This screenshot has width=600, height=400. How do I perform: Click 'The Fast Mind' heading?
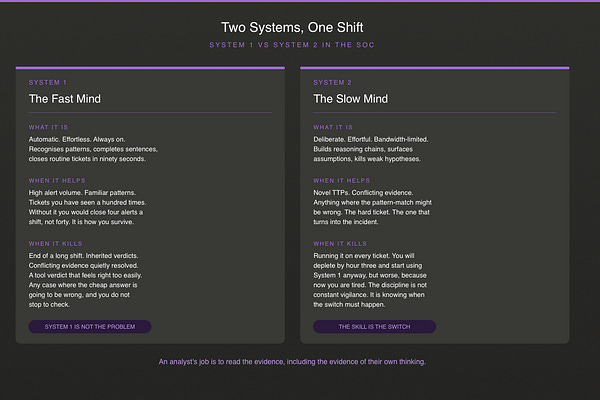[x=65, y=99]
